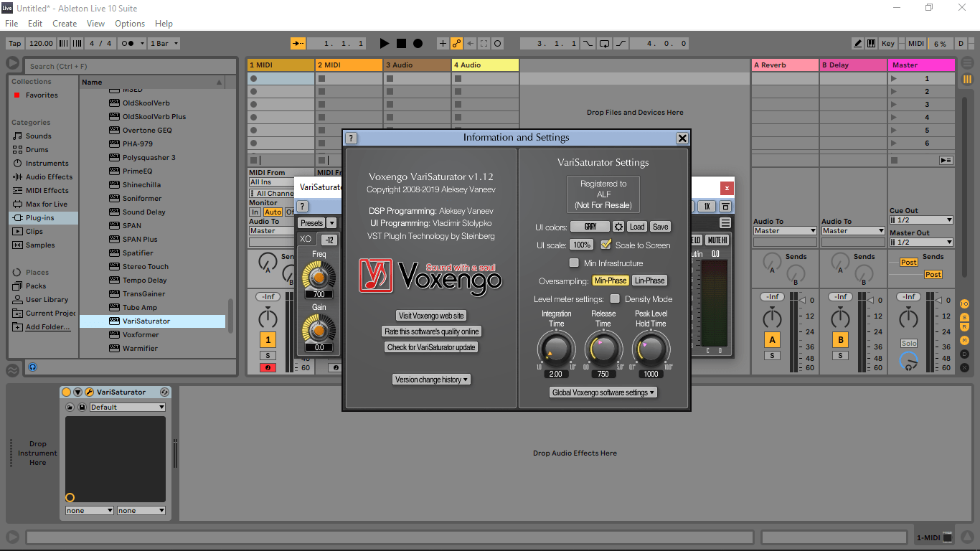980x551 pixels.
Task: Toggle the Draw Mode pencil icon
Action: [x=858, y=44]
